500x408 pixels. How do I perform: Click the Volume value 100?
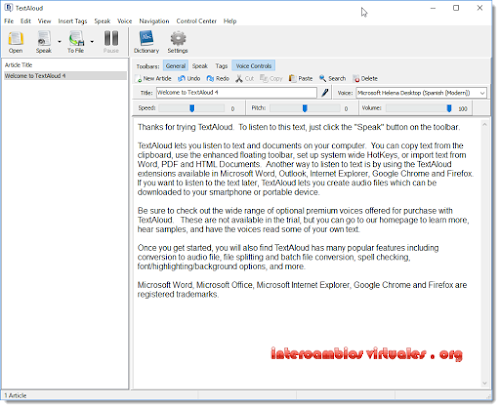pyautogui.click(x=463, y=109)
